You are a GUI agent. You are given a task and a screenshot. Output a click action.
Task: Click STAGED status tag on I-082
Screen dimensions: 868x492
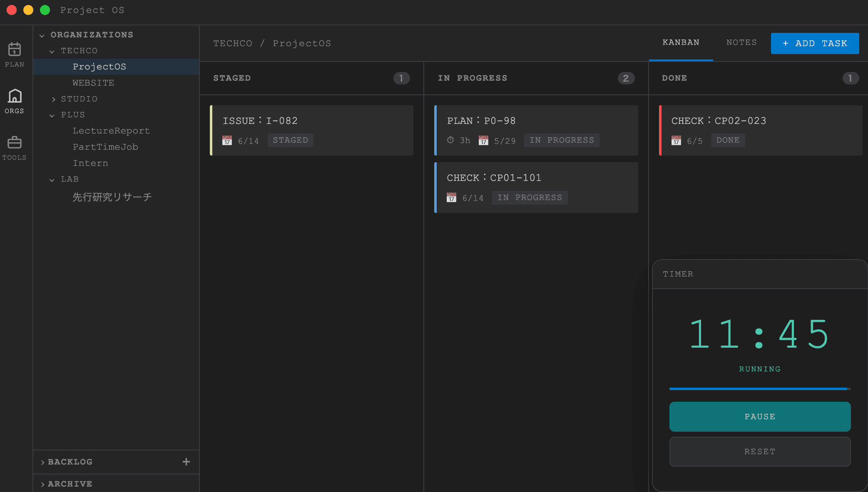[x=291, y=140]
